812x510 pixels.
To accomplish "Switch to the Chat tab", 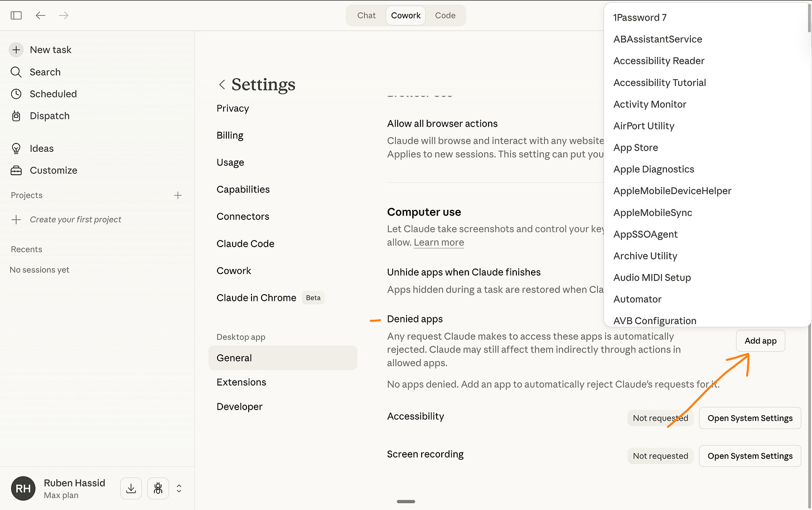I will pyautogui.click(x=366, y=16).
